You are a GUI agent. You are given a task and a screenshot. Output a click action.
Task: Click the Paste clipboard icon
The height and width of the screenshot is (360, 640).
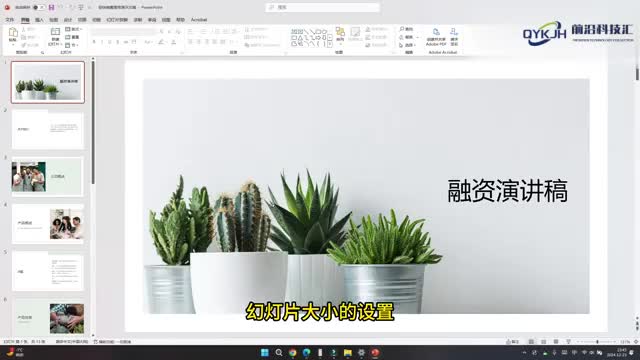(x=13, y=32)
